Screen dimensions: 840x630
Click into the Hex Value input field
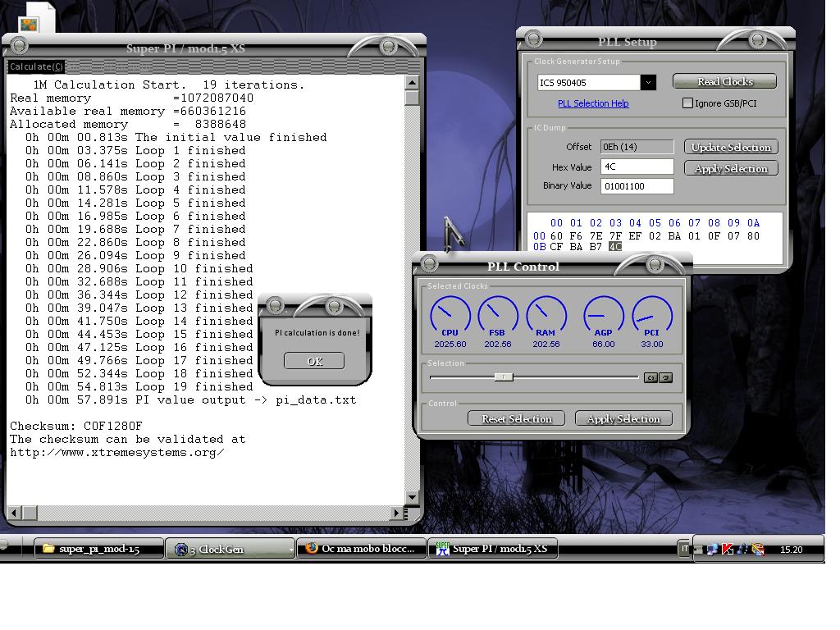coord(637,167)
